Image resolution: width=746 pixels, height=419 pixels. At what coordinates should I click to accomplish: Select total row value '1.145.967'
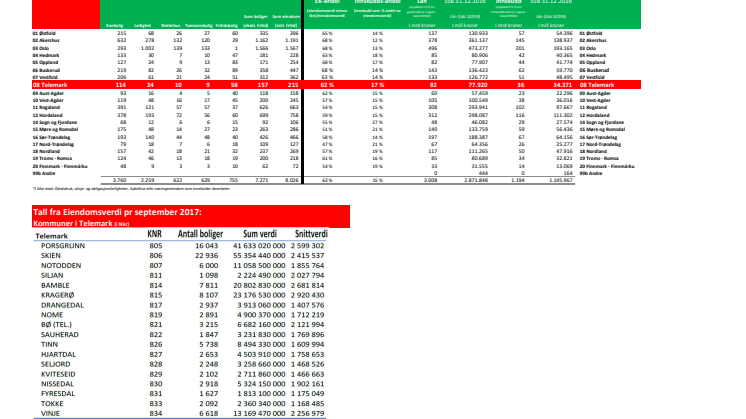tap(561, 181)
